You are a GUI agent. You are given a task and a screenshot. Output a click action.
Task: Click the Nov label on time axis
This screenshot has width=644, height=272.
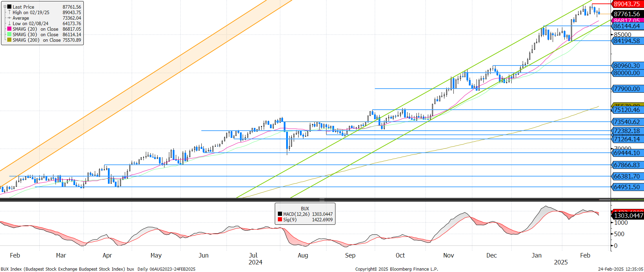(x=449, y=255)
